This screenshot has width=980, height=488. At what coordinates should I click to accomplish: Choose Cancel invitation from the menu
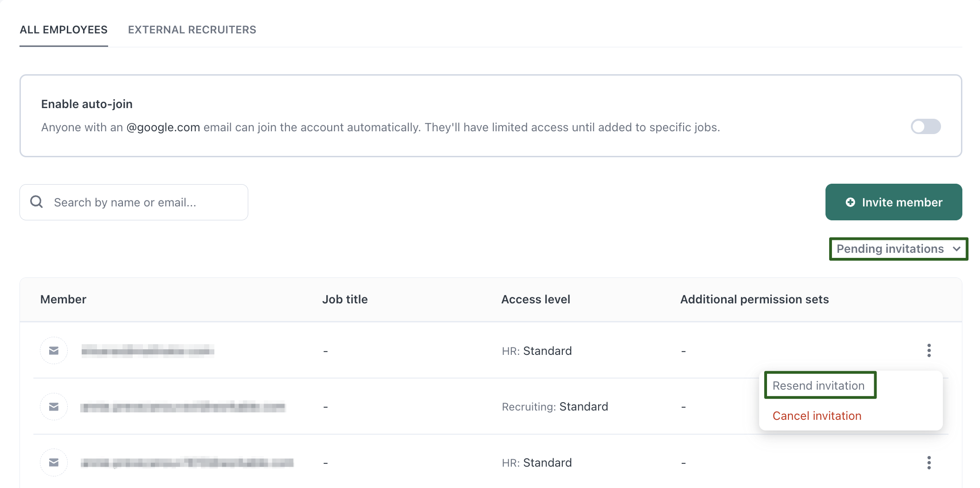817,416
